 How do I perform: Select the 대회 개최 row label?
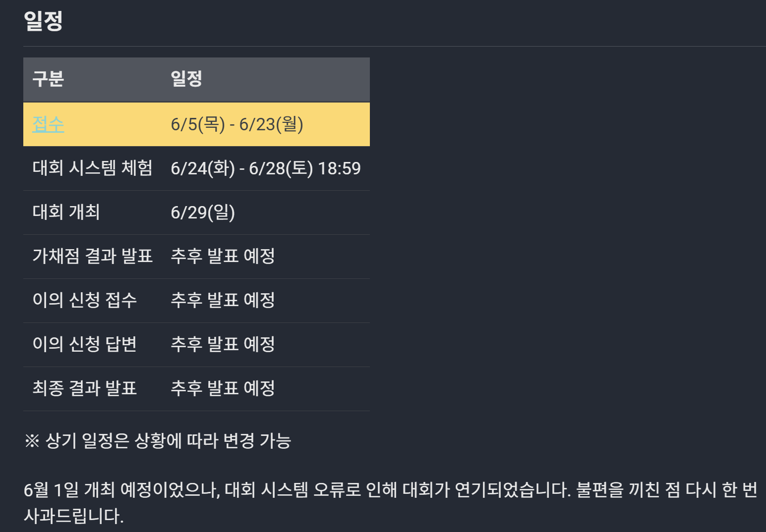point(66,213)
